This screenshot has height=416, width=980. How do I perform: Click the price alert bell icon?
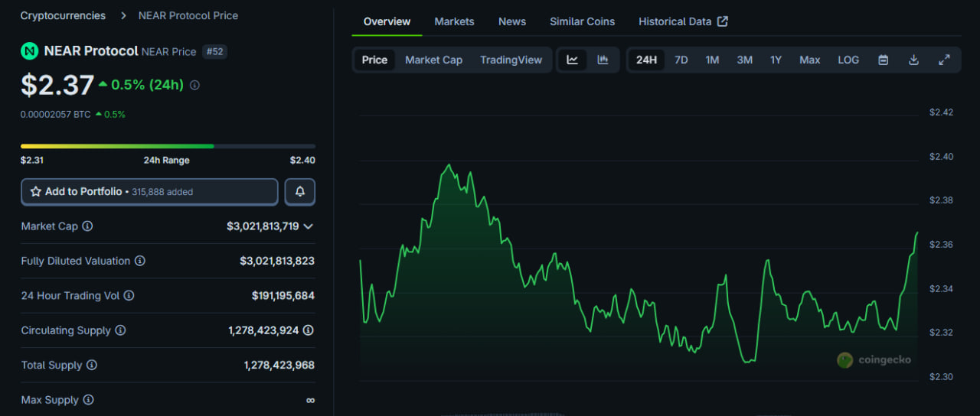[x=300, y=192]
